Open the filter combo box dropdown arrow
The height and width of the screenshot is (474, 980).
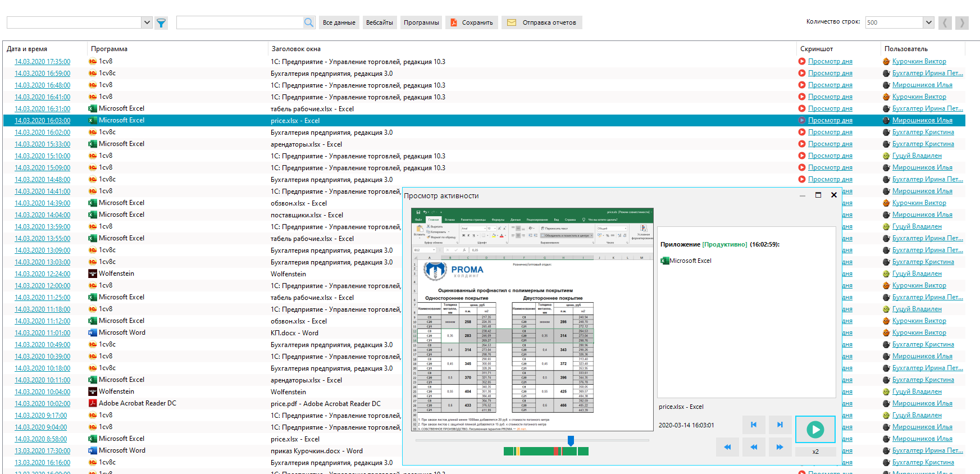point(147,22)
